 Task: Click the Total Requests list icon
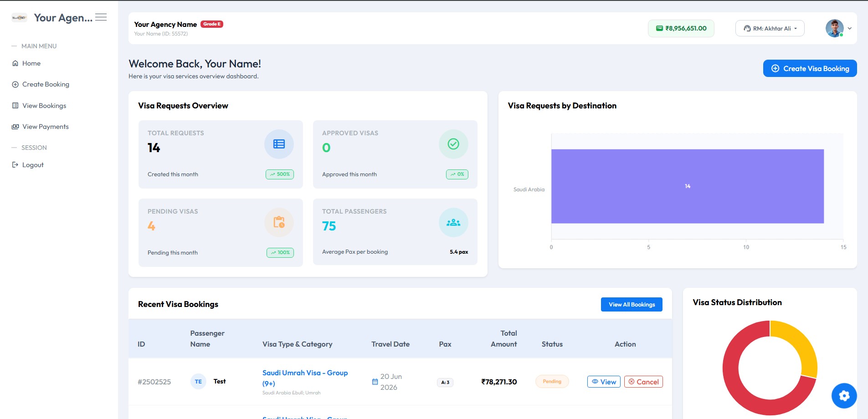279,144
